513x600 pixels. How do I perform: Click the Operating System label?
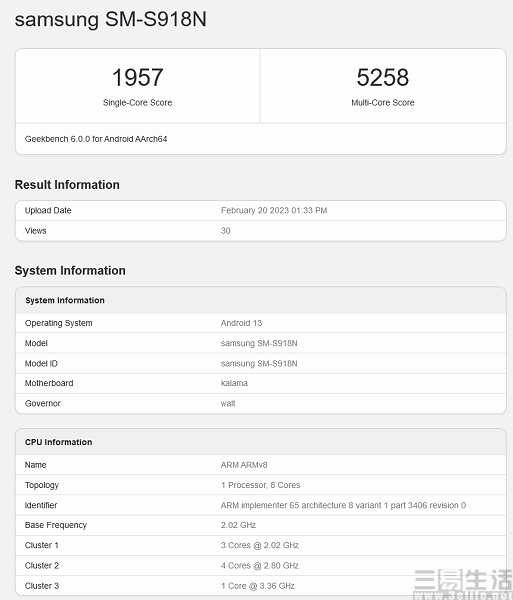pyautogui.click(x=59, y=323)
